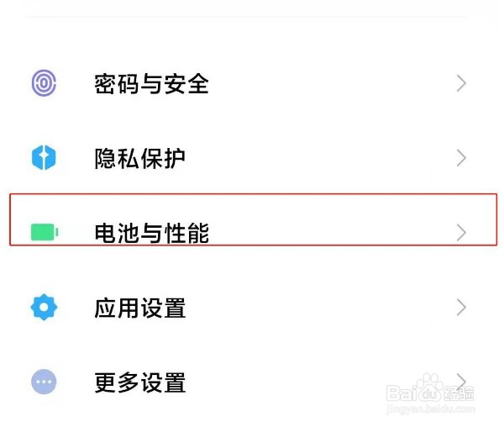Tap the blue gear app settings icon
Screen dimensions: 504x427
click(44, 308)
